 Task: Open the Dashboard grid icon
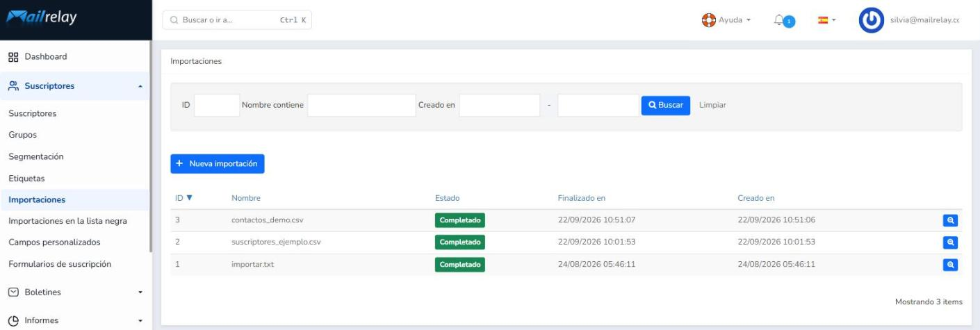click(x=13, y=57)
